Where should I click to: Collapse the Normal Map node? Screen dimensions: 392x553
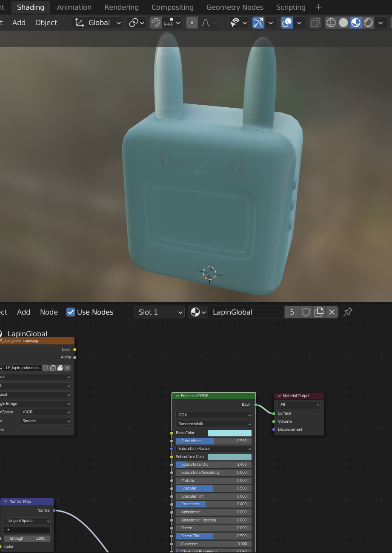[6, 501]
